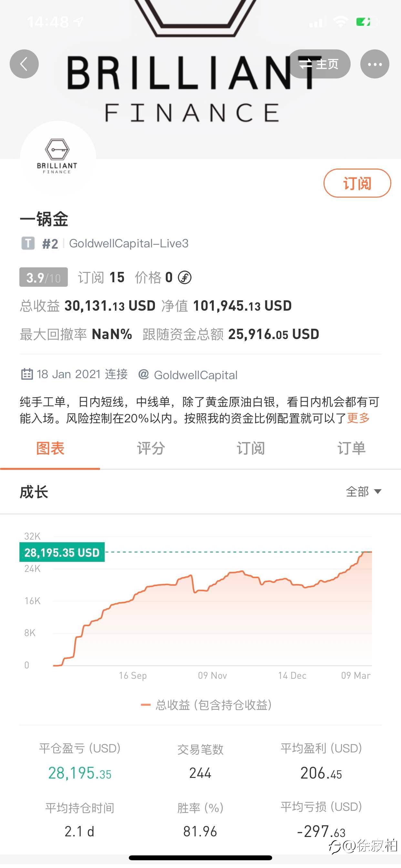Image resolution: width=401 pixels, height=868 pixels.
Task: Open the 全部 time range dropdown
Action: pyautogui.click(x=363, y=491)
